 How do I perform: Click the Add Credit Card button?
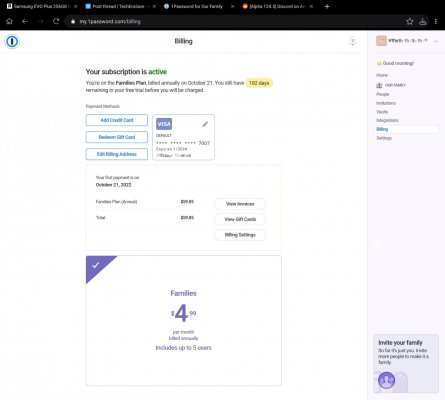117,120
